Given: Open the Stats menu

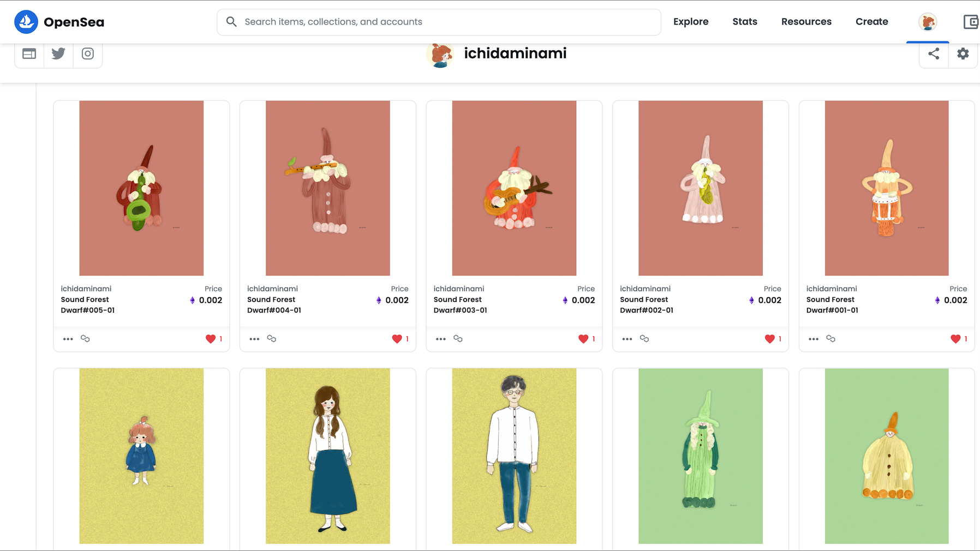Looking at the screenshot, I should pyautogui.click(x=745, y=22).
